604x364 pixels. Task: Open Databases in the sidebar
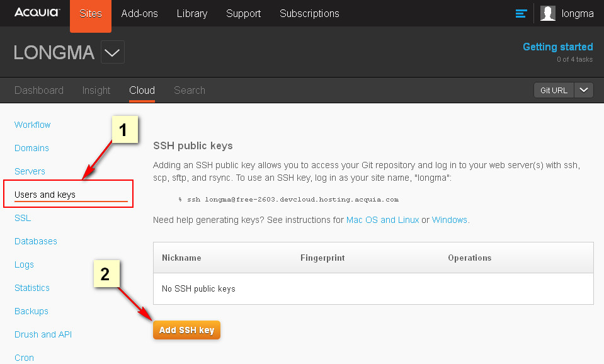[x=35, y=241]
